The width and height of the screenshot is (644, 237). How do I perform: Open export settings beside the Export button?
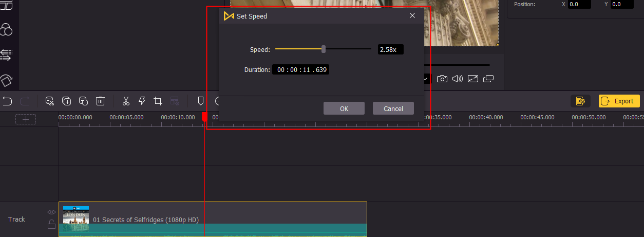[581, 101]
